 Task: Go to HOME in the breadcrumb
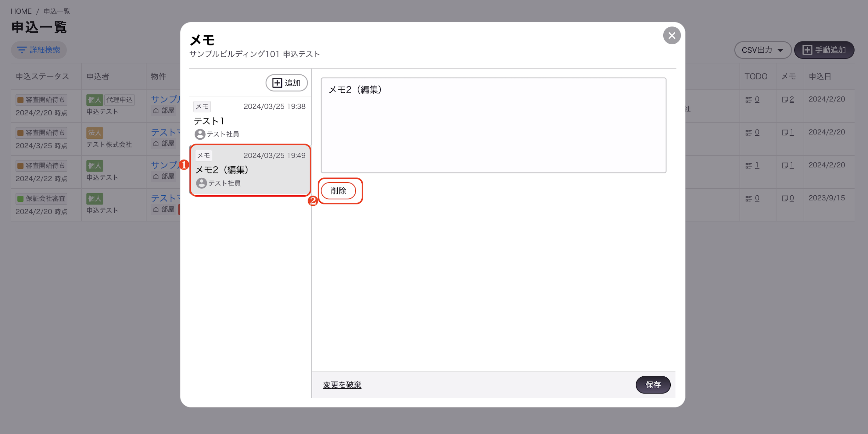[x=21, y=11]
